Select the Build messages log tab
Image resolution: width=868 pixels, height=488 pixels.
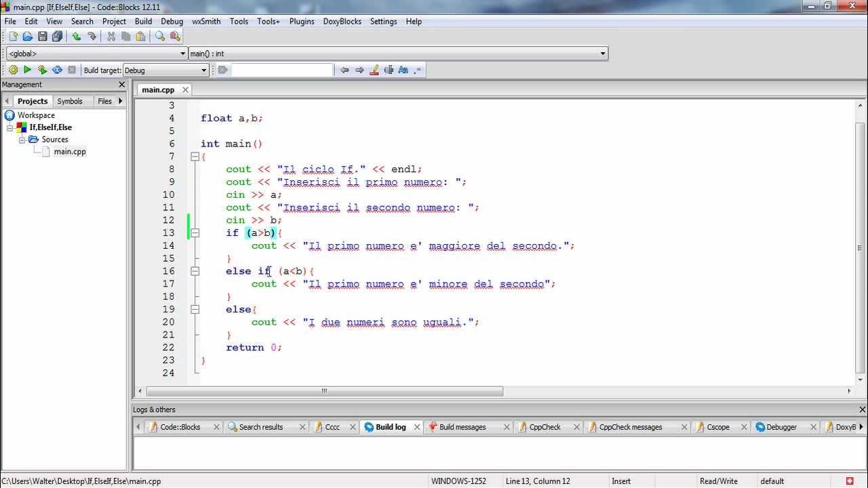point(462,427)
